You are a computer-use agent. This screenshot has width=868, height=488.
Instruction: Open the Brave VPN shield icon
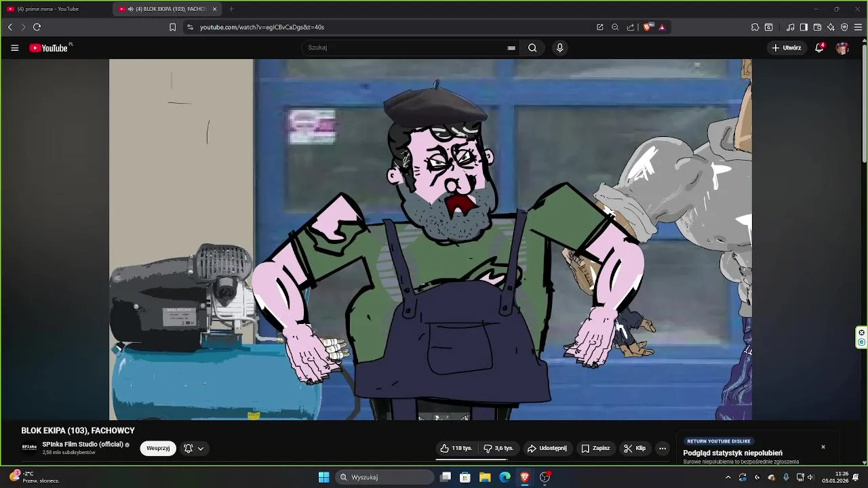[844, 27]
